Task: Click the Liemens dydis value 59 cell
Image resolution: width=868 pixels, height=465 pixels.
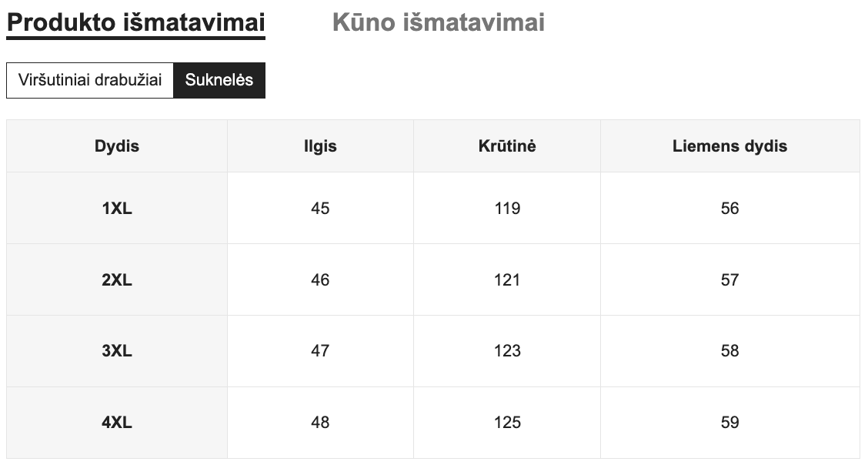Action: pyautogui.click(x=729, y=422)
